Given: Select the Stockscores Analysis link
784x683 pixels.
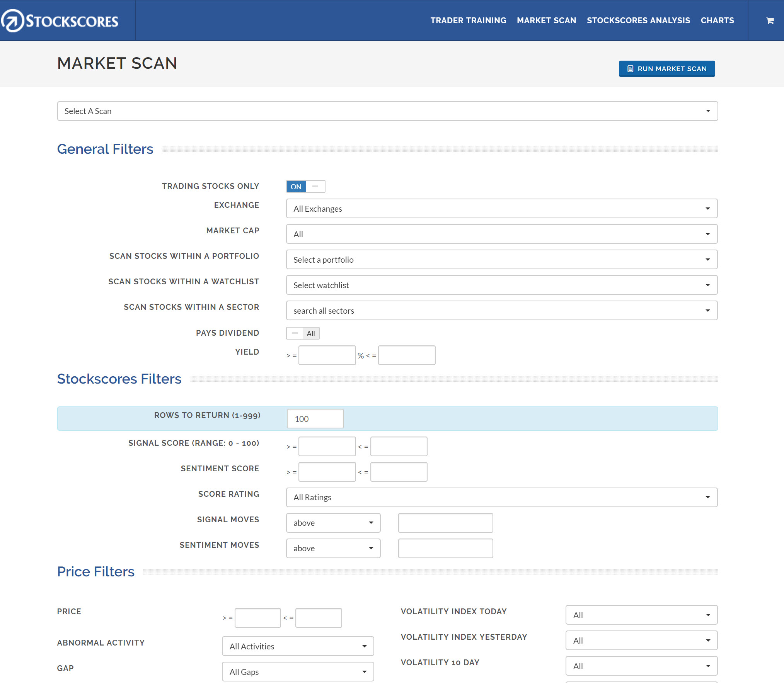Looking at the screenshot, I should click(x=638, y=20).
